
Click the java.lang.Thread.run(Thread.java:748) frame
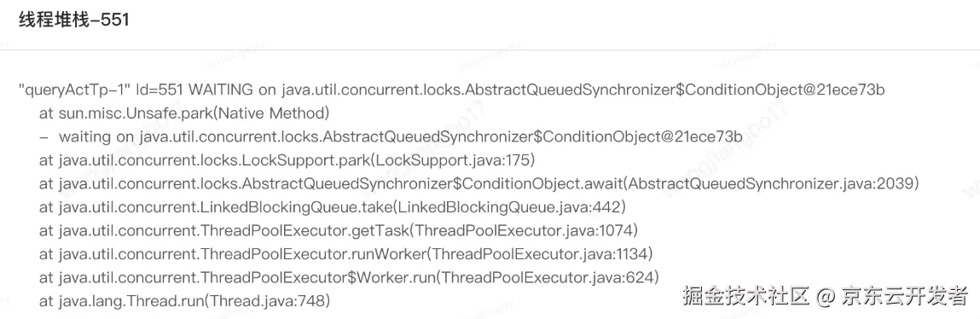(x=184, y=301)
